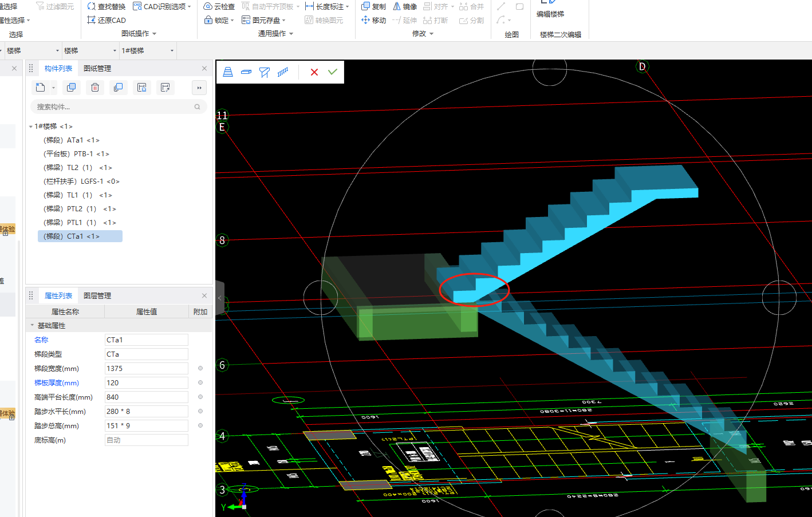Switch to the 图层管理 tab
812x517 pixels.
click(97, 295)
